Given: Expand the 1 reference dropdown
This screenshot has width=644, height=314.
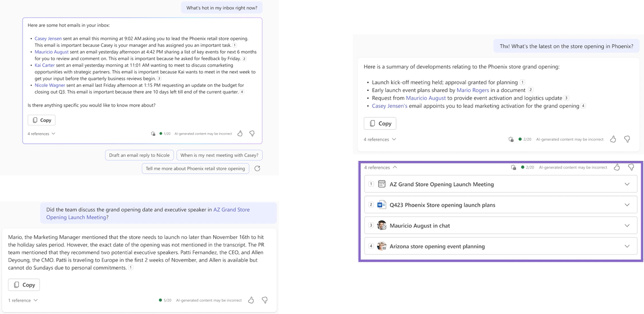Looking at the screenshot, I should pos(23,300).
